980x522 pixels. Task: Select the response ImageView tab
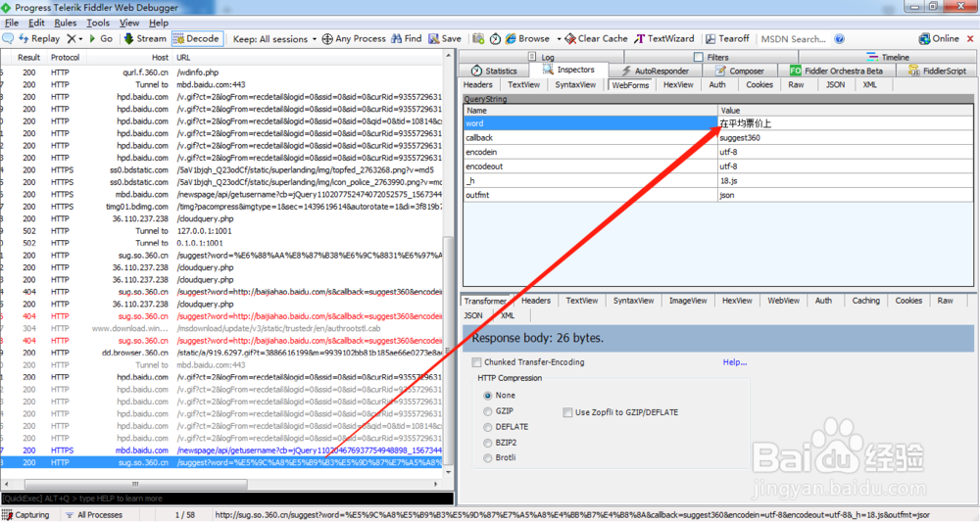pyautogui.click(x=688, y=301)
